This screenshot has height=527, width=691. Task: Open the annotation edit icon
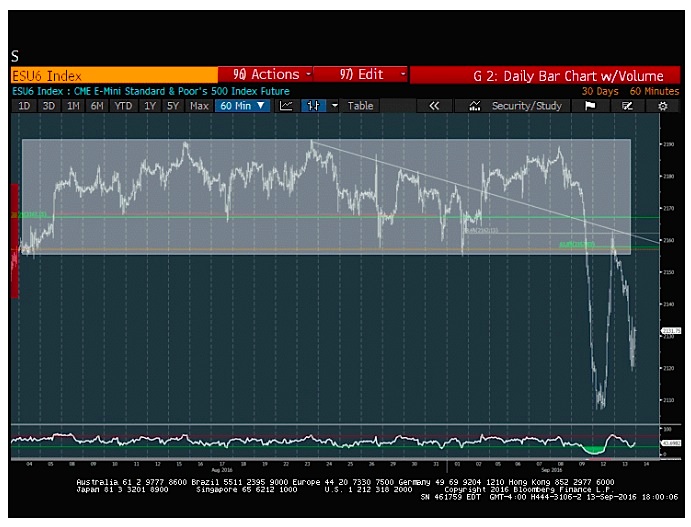(x=627, y=106)
